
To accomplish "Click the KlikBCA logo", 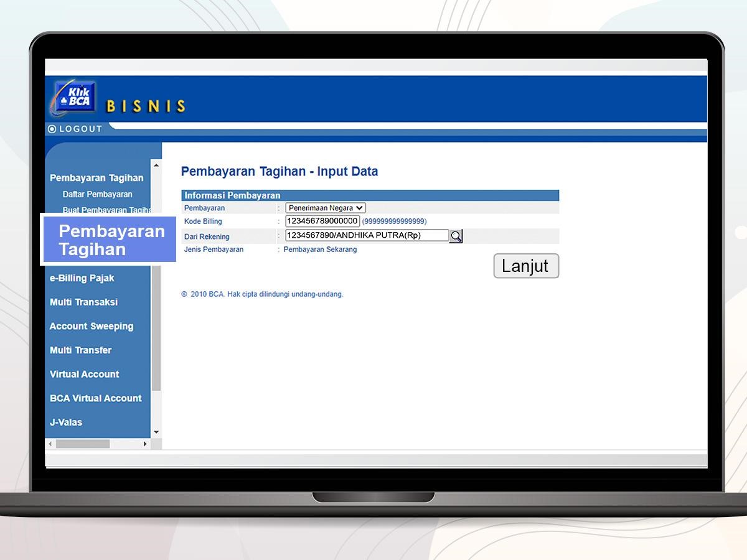I will [x=75, y=96].
